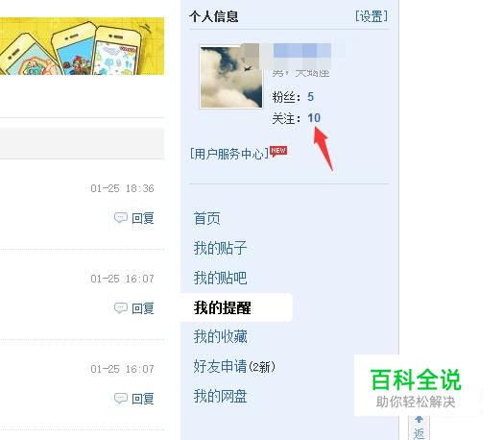This screenshot has width=504, height=440.
Task: Open 我的贴子 in sidebar
Action: 220,248
